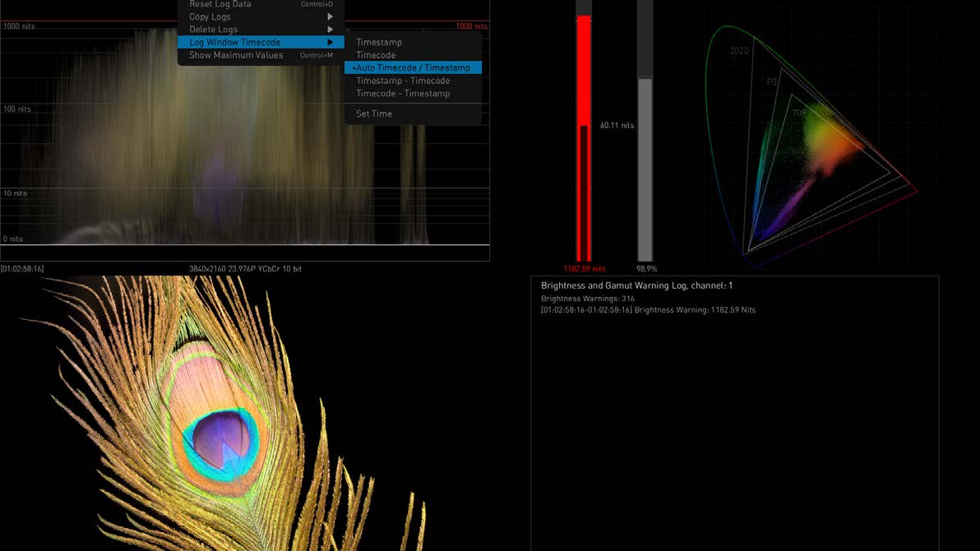The image size is (980, 551).
Task: Expand the Delete Logs submenu arrow
Action: click(x=331, y=30)
